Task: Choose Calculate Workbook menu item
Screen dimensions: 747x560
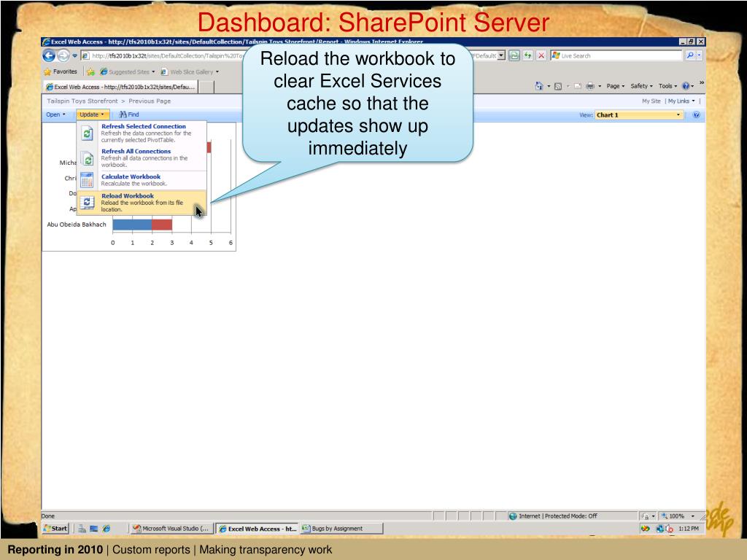Action: [142, 180]
